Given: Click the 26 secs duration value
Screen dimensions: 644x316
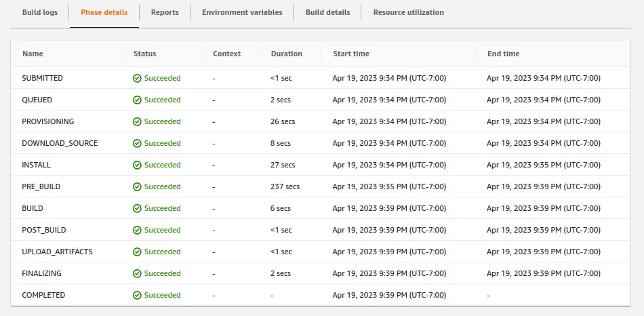Looking at the screenshot, I should [x=283, y=121].
